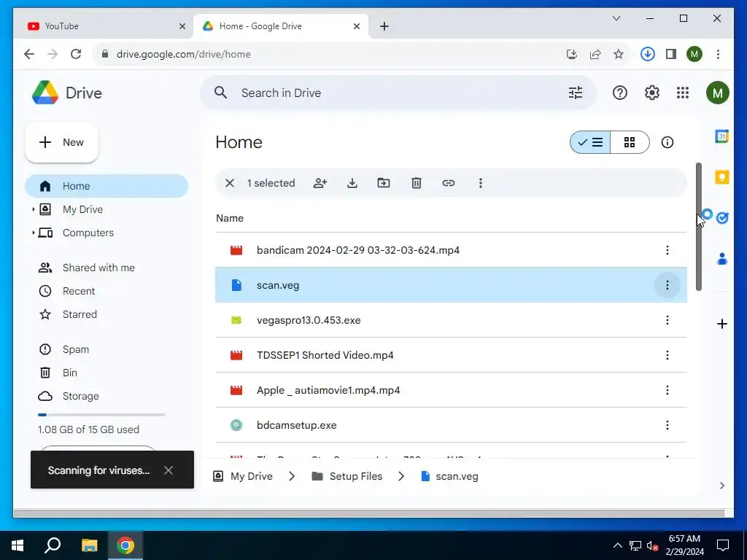Download the selected file via toolbar icon

[x=352, y=183]
